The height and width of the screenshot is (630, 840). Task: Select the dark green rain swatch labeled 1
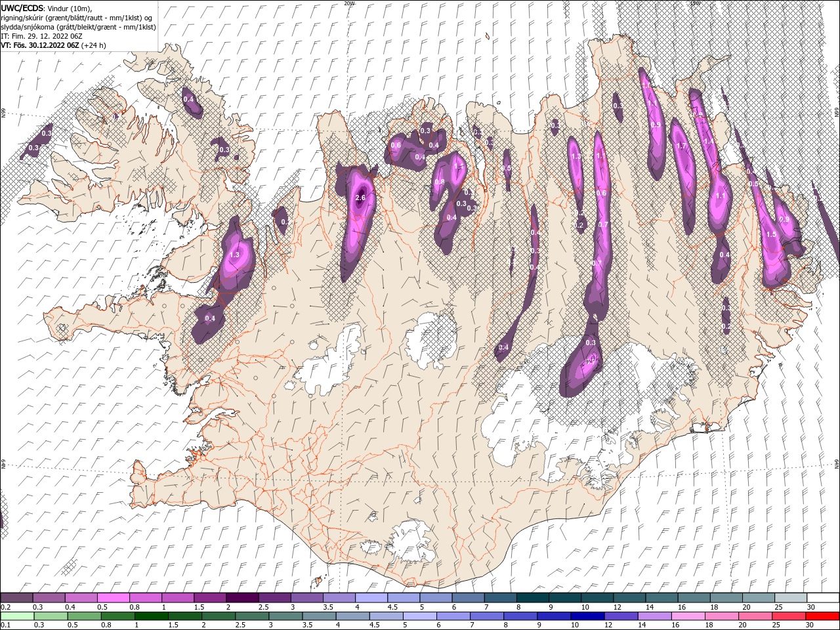click(151, 616)
